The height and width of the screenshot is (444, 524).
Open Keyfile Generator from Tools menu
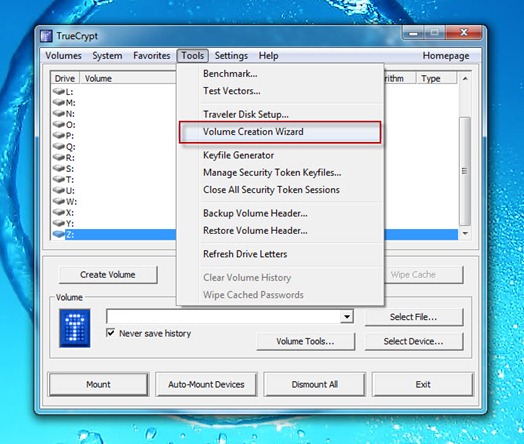(281, 155)
